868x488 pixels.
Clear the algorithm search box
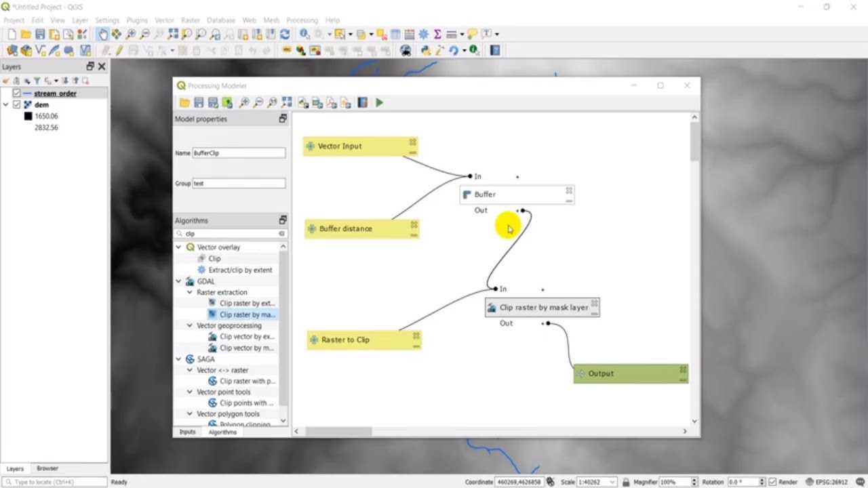[281, 234]
